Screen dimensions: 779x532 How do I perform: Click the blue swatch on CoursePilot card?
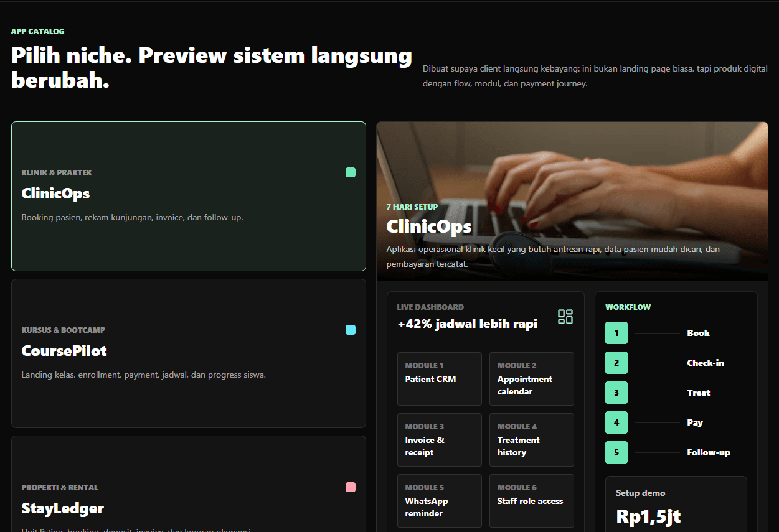351,330
